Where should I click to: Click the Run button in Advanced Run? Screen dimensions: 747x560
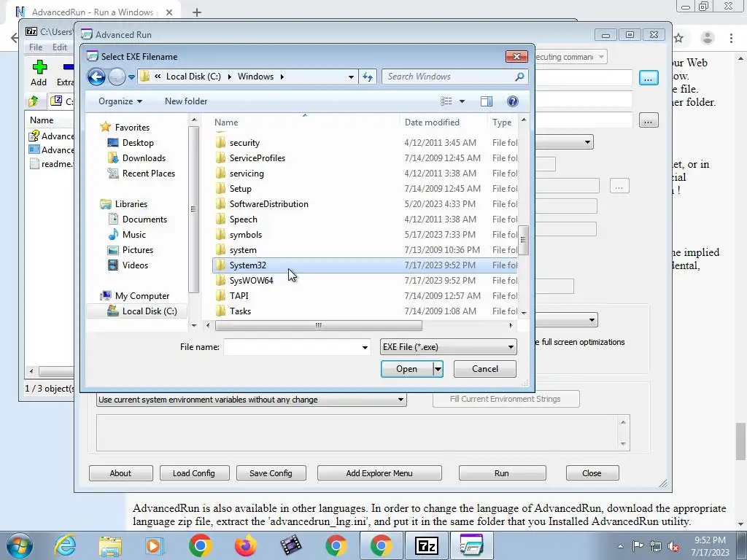pos(502,472)
